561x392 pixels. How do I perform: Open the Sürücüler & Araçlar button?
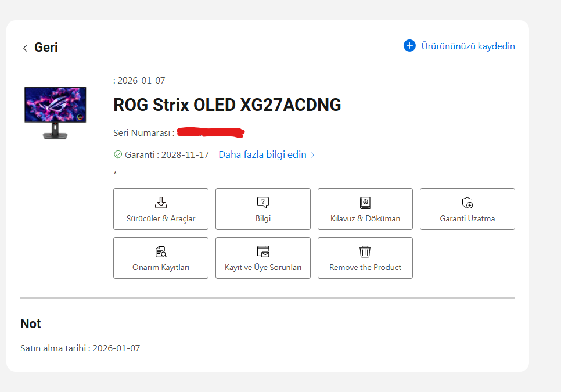pyautogui.click(x=161, y=209)
